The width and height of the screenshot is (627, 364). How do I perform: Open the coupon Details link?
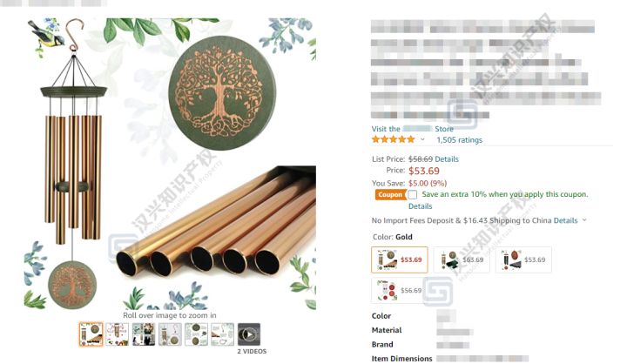pyautogui.click(x=421, y=206)
